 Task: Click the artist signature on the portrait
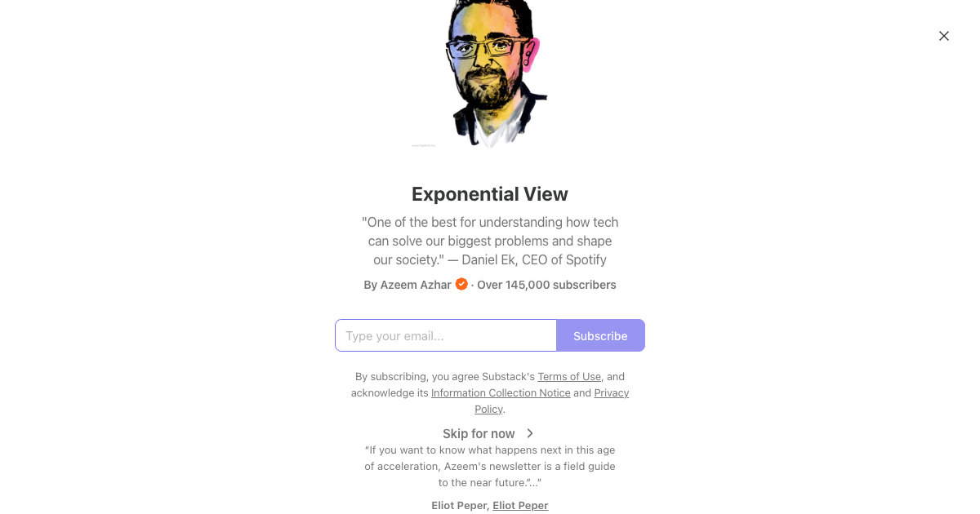[422, 144]
